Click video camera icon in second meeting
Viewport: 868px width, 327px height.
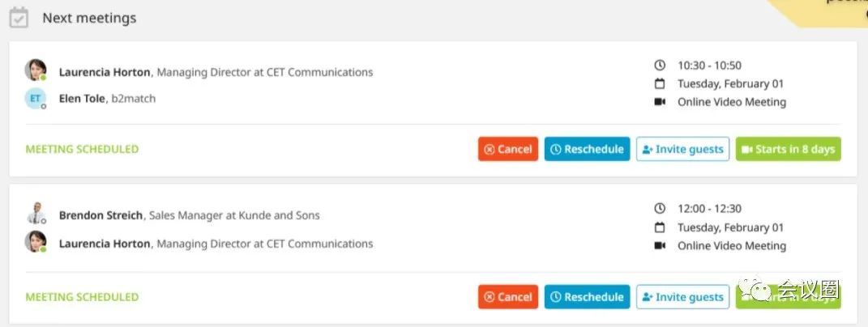pos(660,245)
